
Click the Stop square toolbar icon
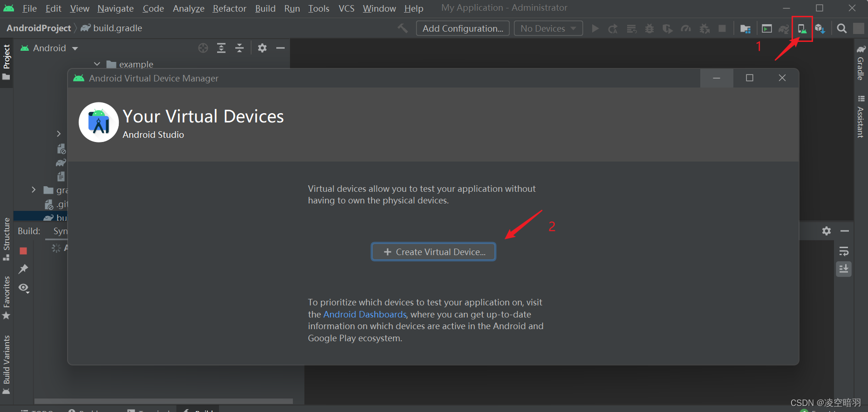722,29
